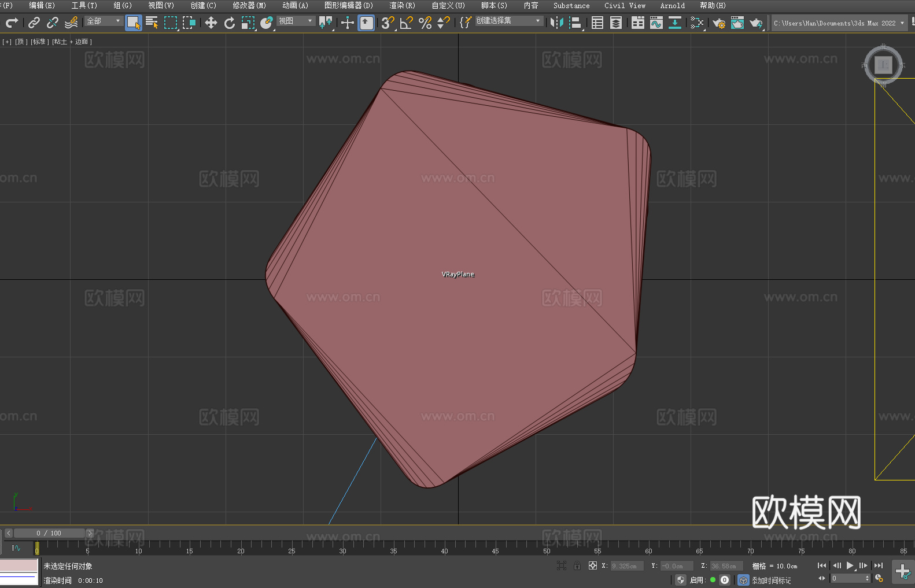Open the [顶] viewport view label menu
915x588 pixels.
(21, 42)
